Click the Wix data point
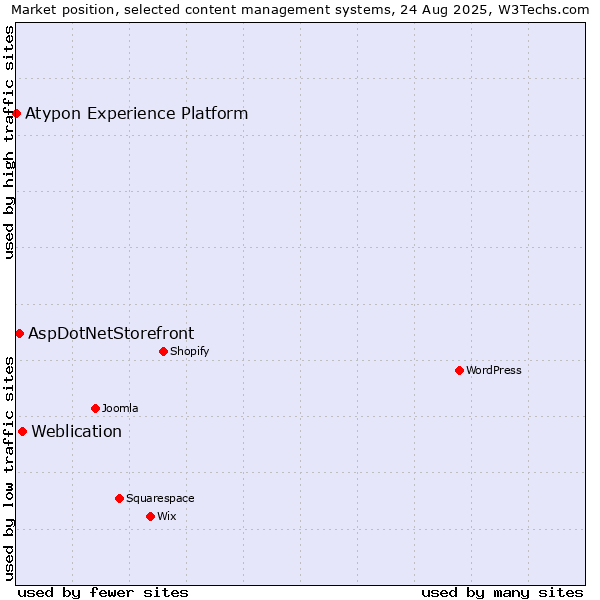 (150, 517)
